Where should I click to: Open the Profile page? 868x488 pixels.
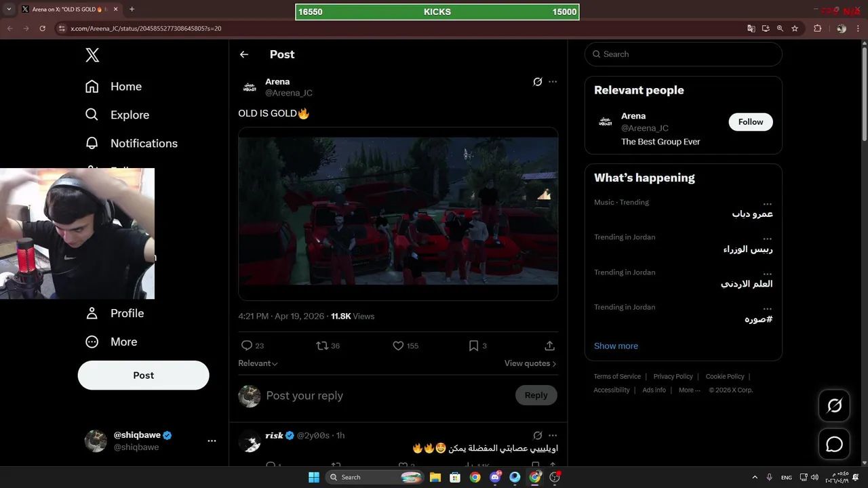[x=114, y=313]
